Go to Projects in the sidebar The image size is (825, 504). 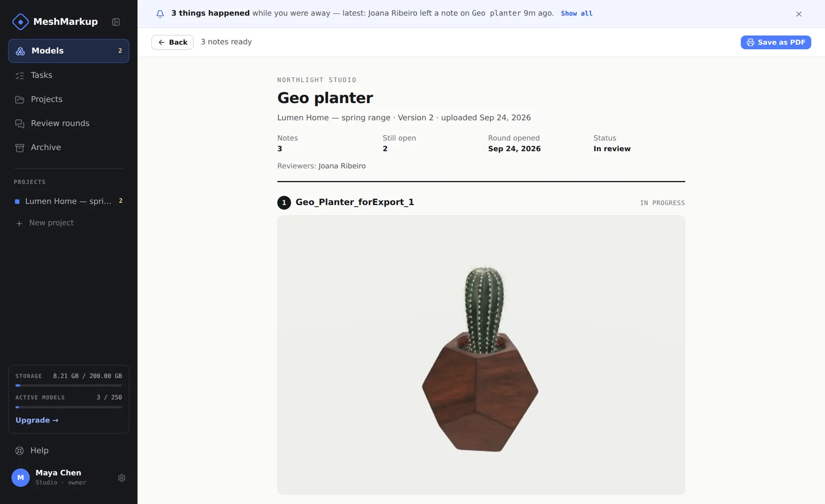pyautogui.click(x=69, y=99)
